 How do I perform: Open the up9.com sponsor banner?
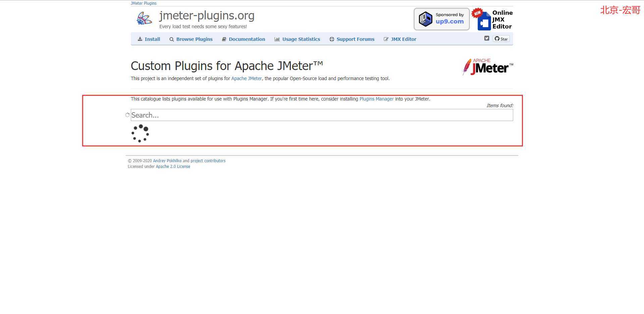[441, 19]
